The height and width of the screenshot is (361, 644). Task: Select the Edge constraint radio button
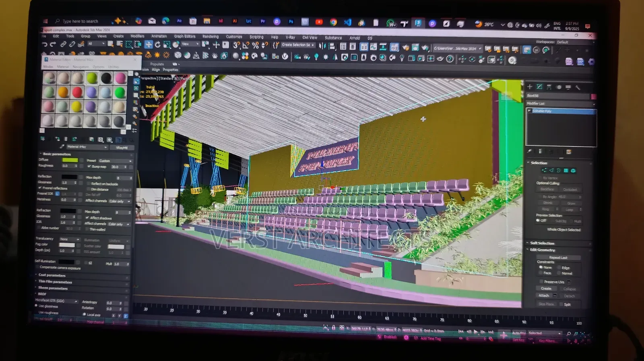click(x=559, y=268)
